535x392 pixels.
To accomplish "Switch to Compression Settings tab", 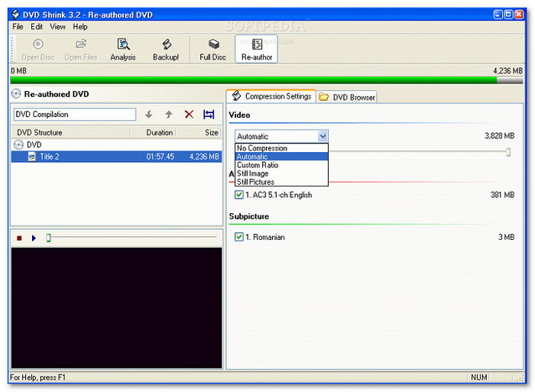I will [x=271, y=96].
